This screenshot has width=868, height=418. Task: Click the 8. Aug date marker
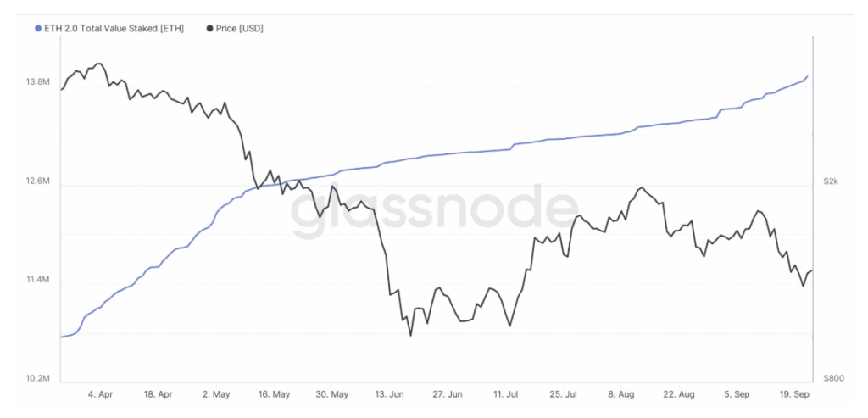tap(621, 394)
